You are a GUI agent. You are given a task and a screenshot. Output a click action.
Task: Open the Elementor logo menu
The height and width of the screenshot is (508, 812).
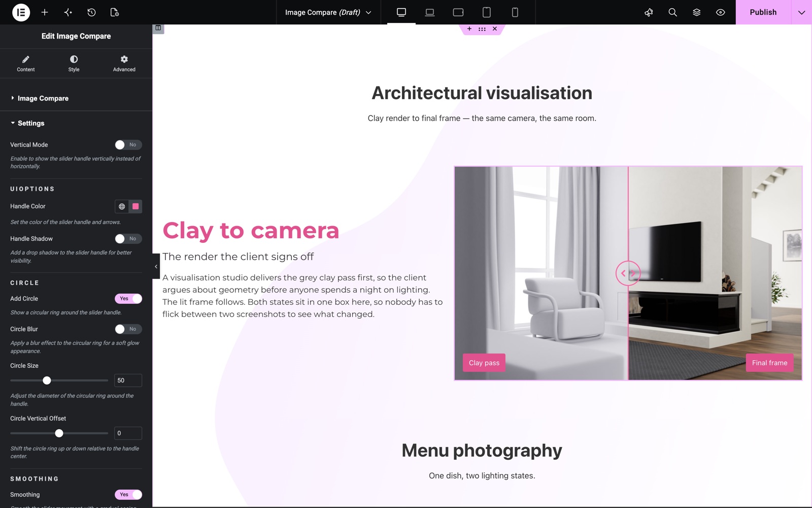point(21,12)
